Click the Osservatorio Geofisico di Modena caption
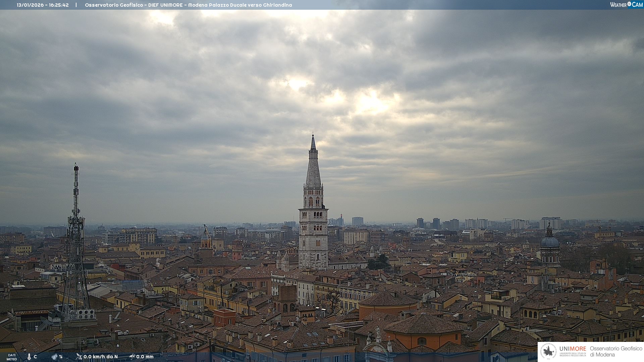Viewport: 644px width, 362px height. (x=616, y=352)
